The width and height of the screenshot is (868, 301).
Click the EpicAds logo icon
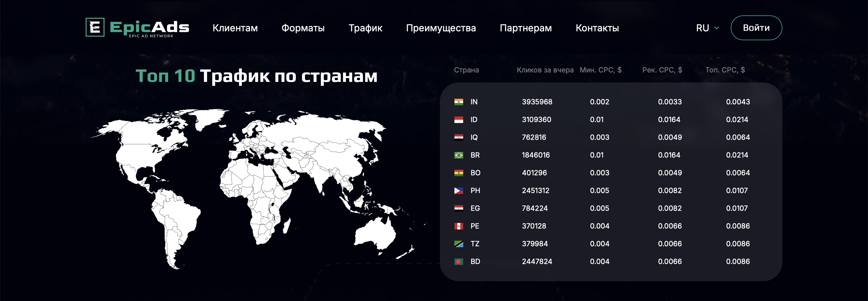pyautogui.click(x=95, y=27)
